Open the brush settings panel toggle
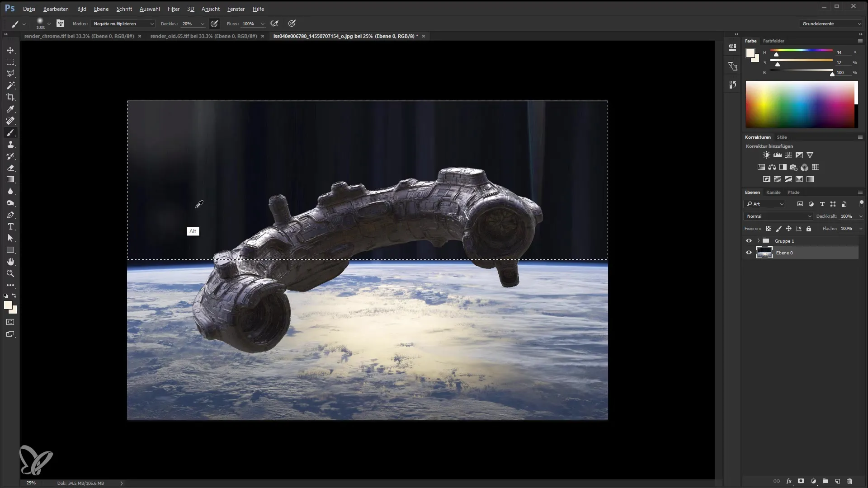The width and height of the screenshot is (868, 488). (60, 23)
